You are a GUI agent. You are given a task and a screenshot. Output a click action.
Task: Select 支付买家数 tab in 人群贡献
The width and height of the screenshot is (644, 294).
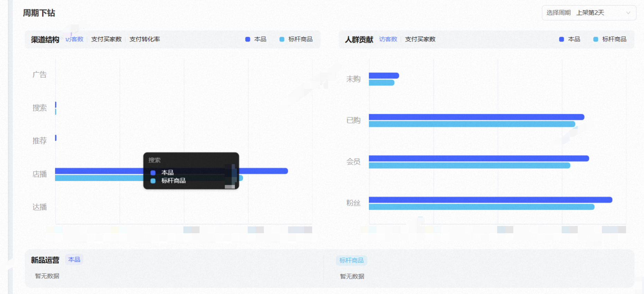420,39
